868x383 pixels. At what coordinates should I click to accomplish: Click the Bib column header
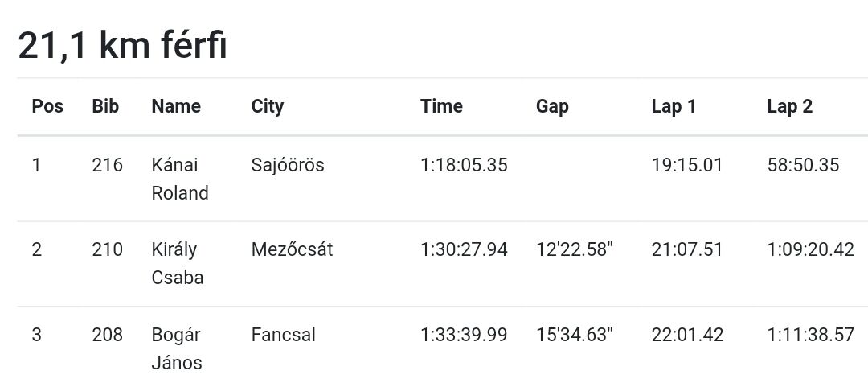(x=106, y=106)
